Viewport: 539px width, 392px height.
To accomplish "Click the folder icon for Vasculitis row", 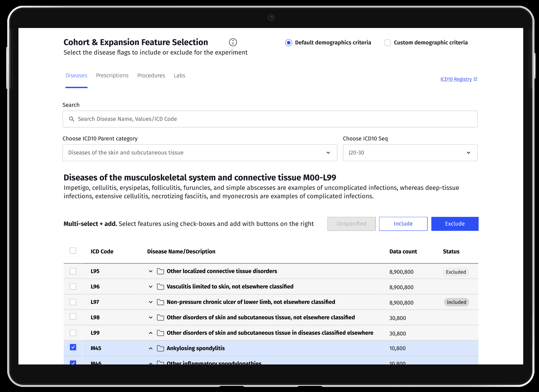I will point(161,287).
